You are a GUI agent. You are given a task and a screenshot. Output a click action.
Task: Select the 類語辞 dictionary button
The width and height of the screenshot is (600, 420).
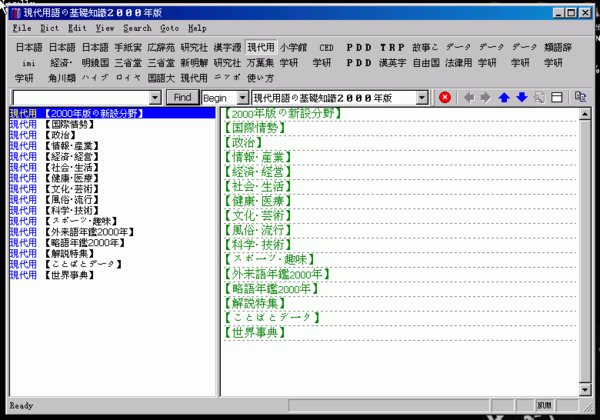tap(558, 47)
